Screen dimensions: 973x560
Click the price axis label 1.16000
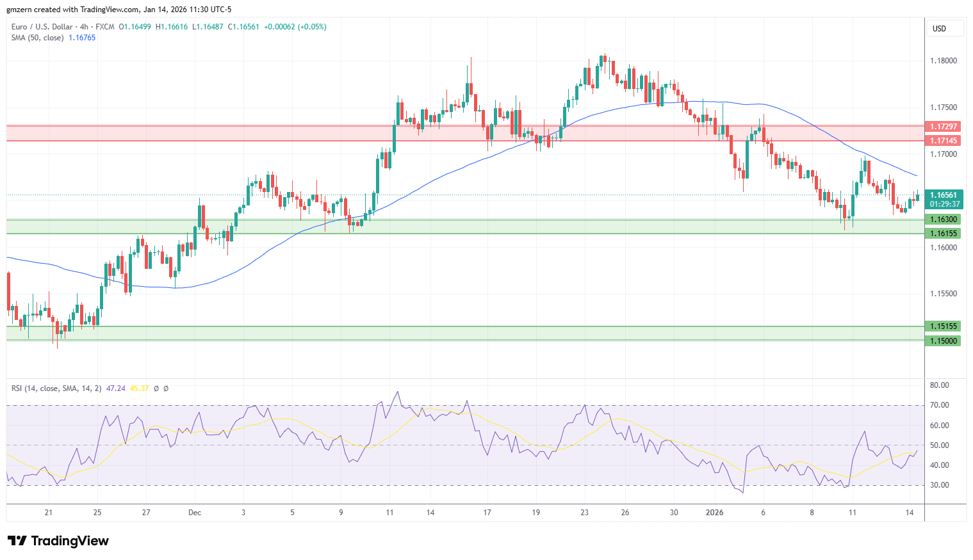click(944, 248)
